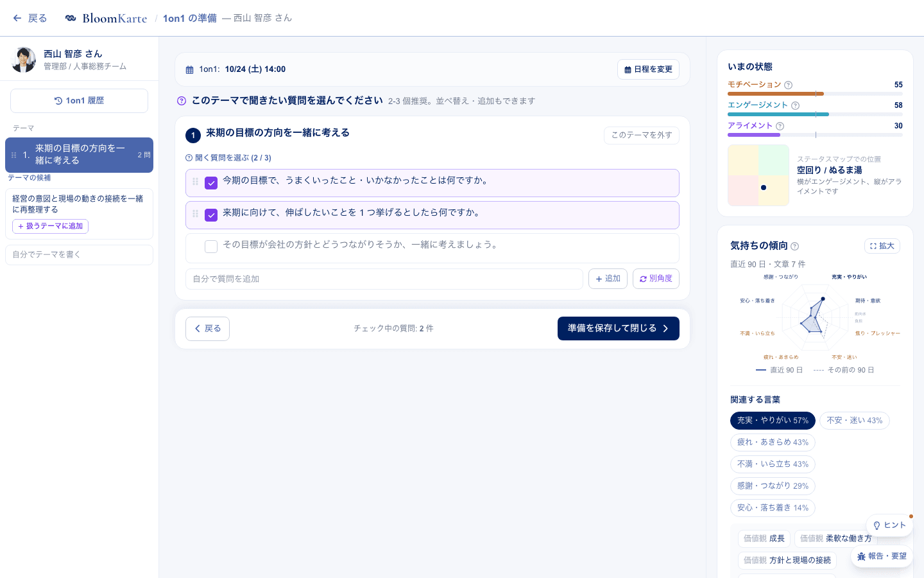The height and width of the screenshot is (578, 924).
Task: Check the question その目標が会社の方針と
Action: click(x=211, y=247)
